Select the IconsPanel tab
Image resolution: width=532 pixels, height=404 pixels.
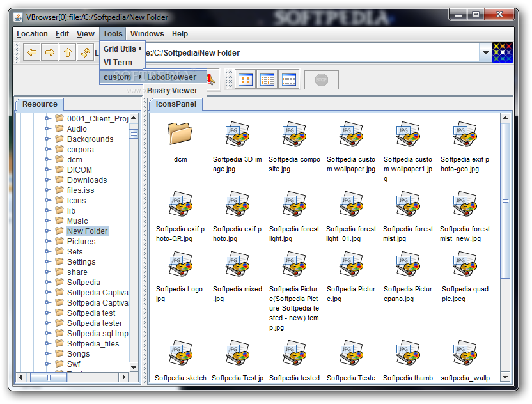(176, 104)
